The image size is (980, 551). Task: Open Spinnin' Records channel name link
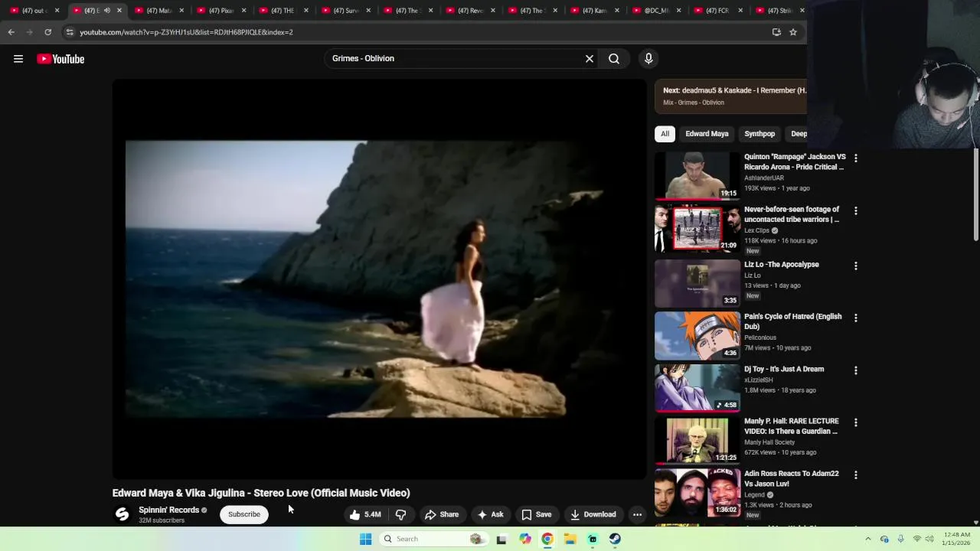tap(168, 510)
